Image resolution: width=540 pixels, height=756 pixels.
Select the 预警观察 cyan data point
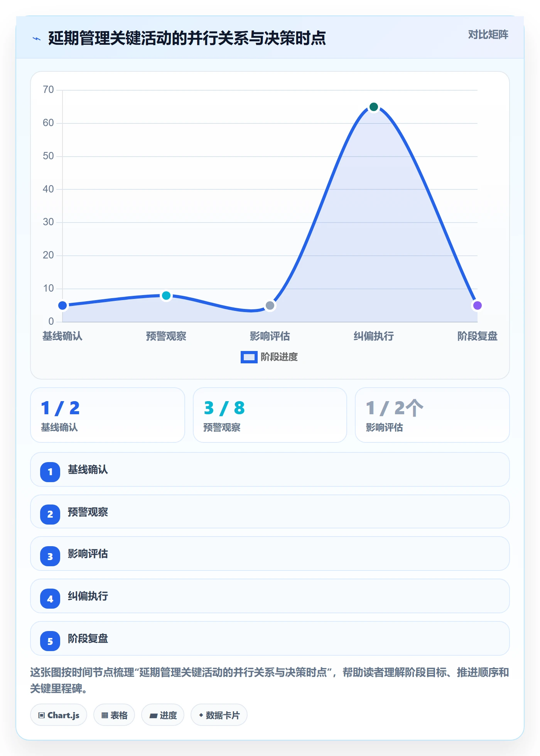[166, 295]
